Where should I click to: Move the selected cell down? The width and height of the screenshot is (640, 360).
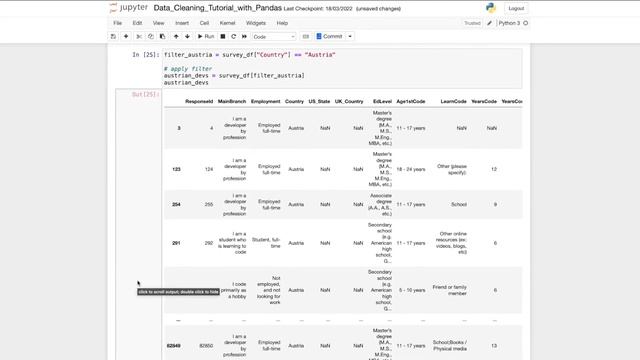click(x=187, y=36)
